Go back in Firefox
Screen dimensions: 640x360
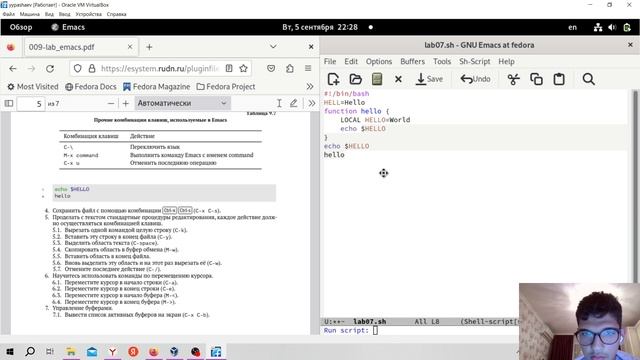(13, 68)
